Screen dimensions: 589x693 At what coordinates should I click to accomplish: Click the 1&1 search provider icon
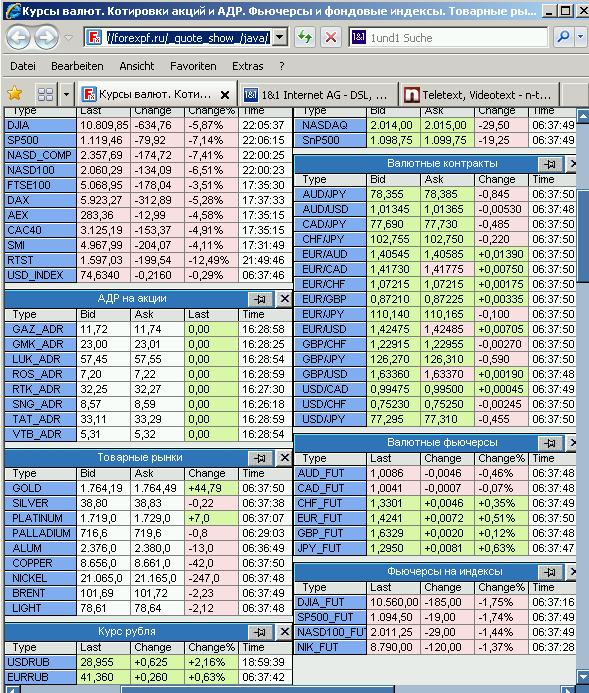click(x=358, y=37)
